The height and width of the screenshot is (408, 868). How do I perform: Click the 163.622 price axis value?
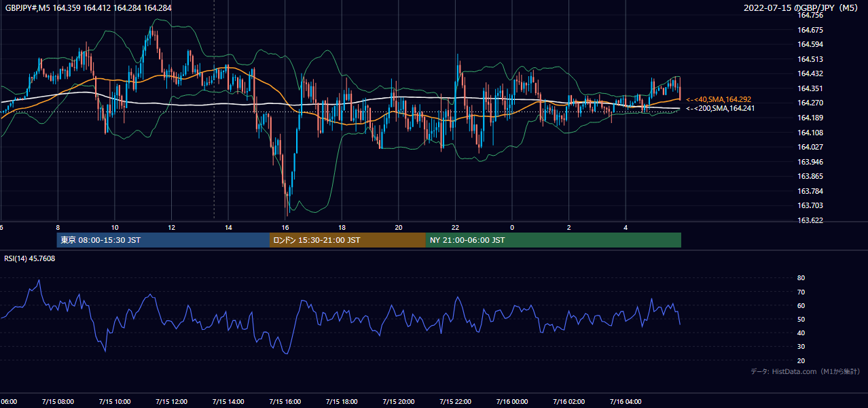(810, 220)
